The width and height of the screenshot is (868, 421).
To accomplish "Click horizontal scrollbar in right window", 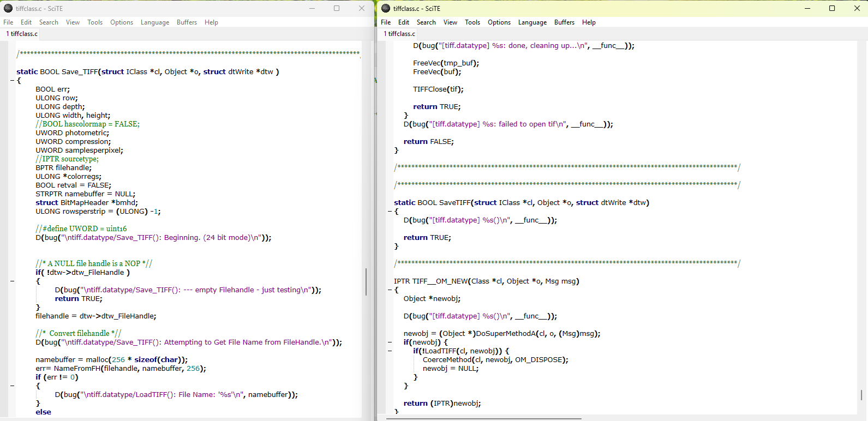I will tap(484, 419).
